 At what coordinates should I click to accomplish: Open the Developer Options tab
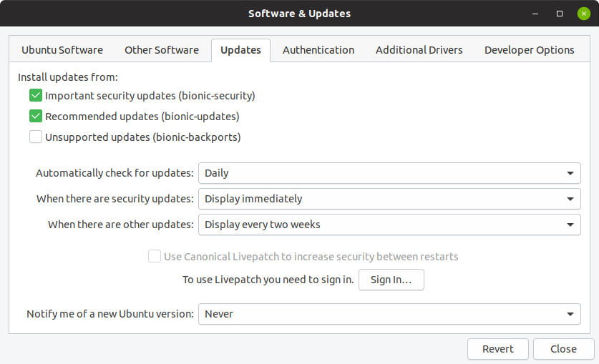(x=530, y=50)
